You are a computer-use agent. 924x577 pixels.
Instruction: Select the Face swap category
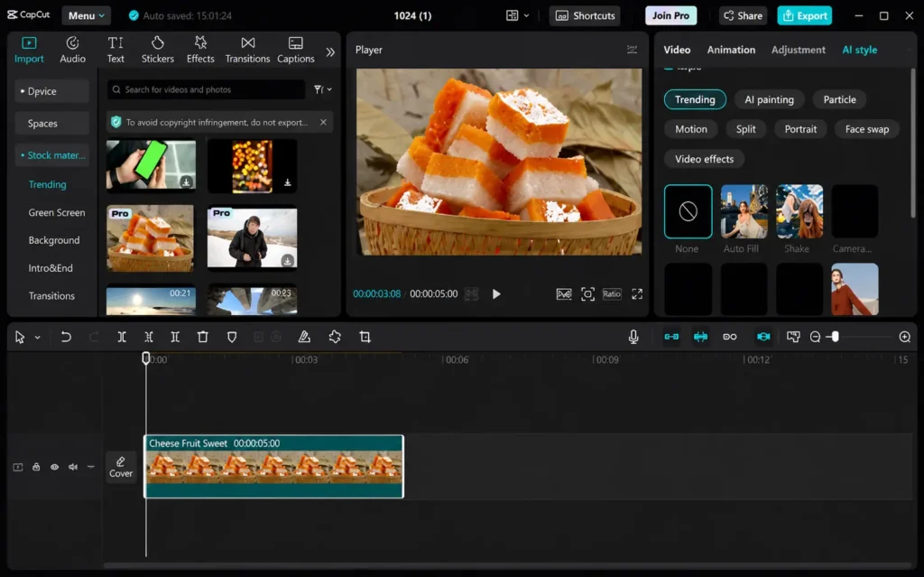(867, 128)
